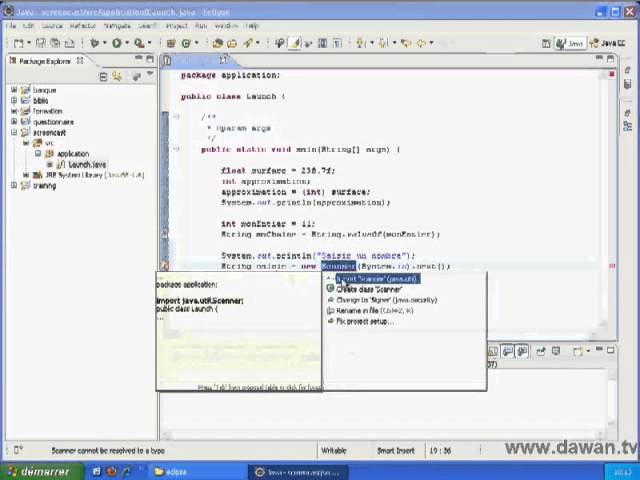Click Collapse All in Package Explorer
The width and height of the screenshot is (640, 480).
pyautogui.click(x=103, y=76)
